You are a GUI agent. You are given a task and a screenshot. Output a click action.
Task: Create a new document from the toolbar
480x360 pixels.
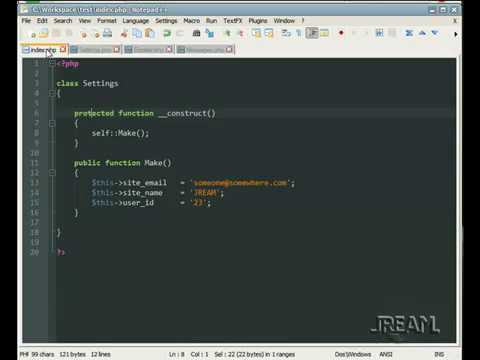32,33
